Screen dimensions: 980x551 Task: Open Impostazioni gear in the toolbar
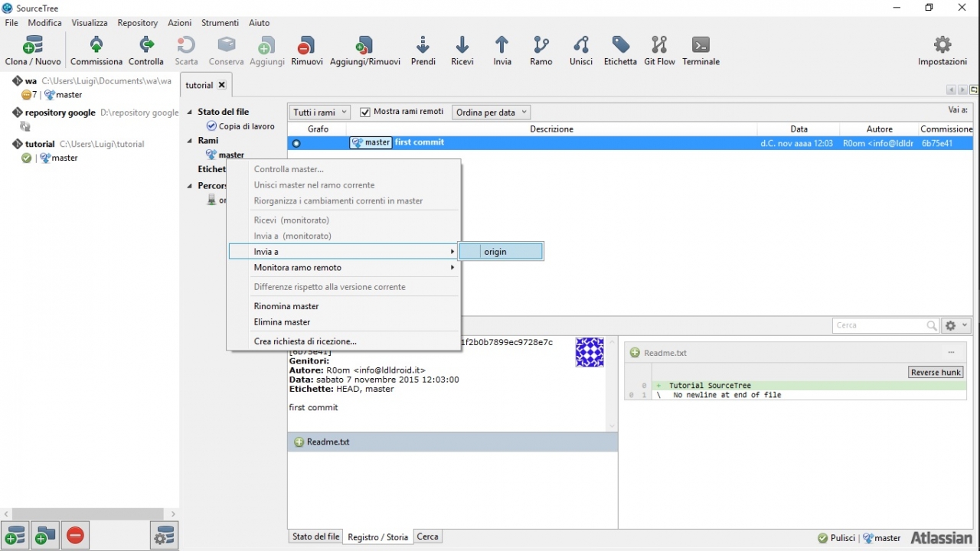pos(942,45)
